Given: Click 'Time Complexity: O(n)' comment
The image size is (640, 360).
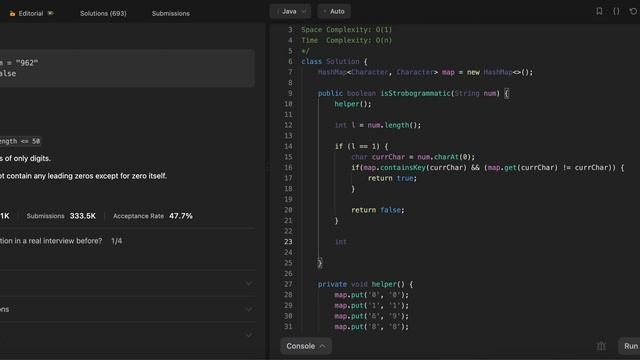Looking at the screenshot, I should (347, 40).
